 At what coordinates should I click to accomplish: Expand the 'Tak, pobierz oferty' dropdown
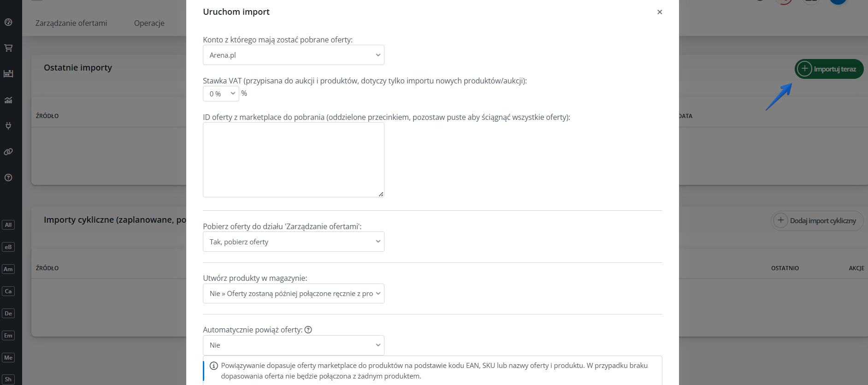pyautogui.click(x=293, y=242)
